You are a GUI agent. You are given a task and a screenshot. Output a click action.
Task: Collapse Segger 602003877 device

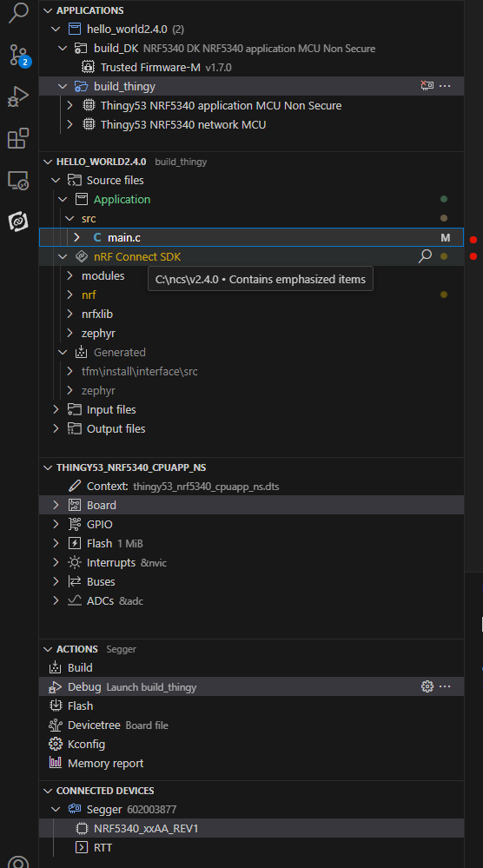pos(56,809)
